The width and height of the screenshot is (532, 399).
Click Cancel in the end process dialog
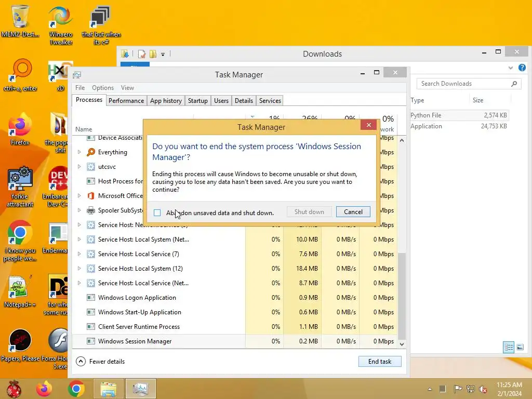(x=353, y=212)
